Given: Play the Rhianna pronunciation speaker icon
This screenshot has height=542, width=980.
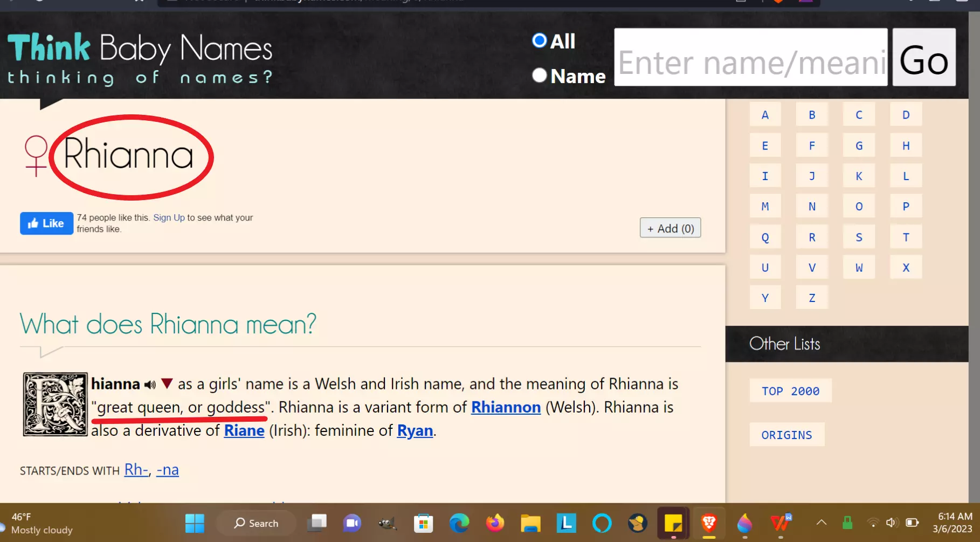Looking at the screenshot, I should 150,385.
